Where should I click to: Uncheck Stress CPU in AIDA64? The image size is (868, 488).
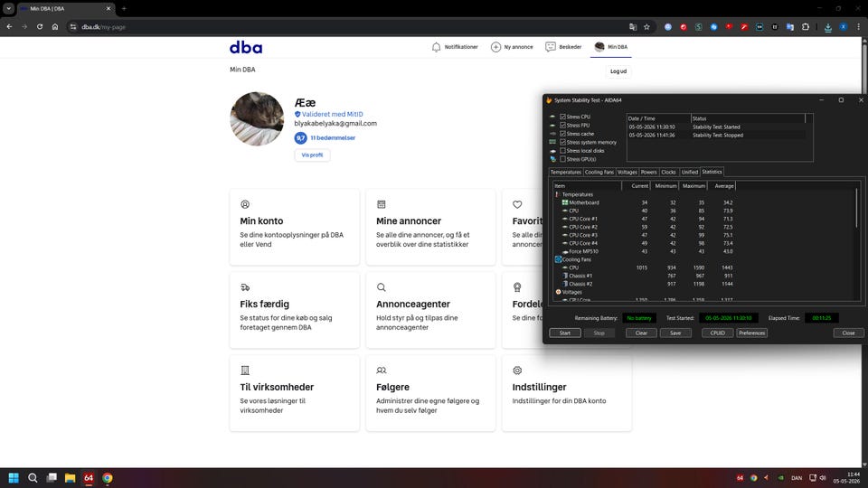(x=562, y=117)
